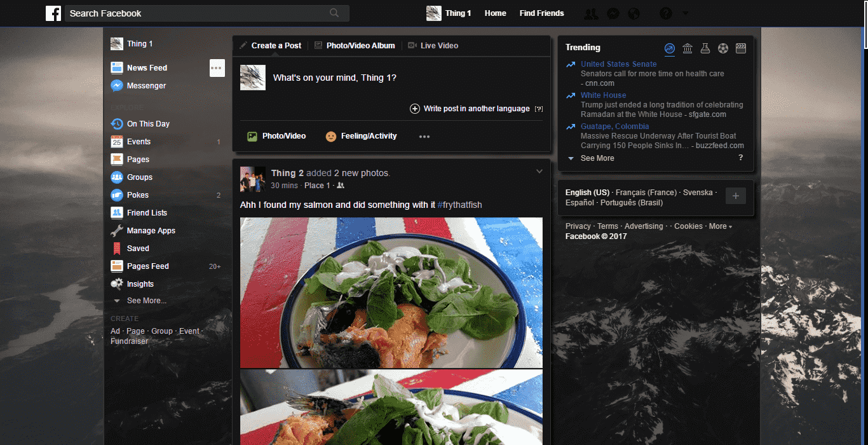Screen dimensions: 868x445
Task: Click the #frythatfish hashtag
Action: point(460,205)
